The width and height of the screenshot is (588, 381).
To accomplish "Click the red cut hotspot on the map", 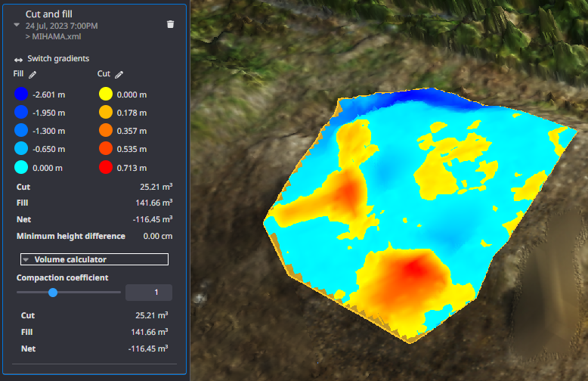I will (x=415, y=268).
